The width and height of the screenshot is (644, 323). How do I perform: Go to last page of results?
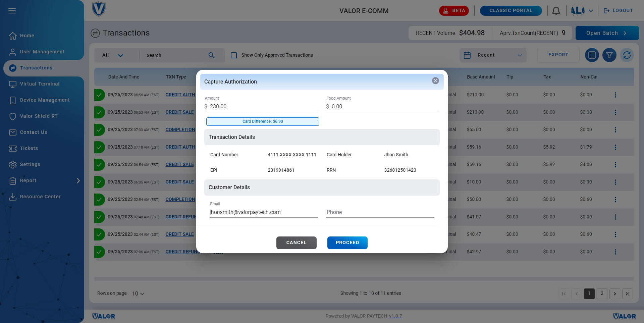tap(628, 294)
